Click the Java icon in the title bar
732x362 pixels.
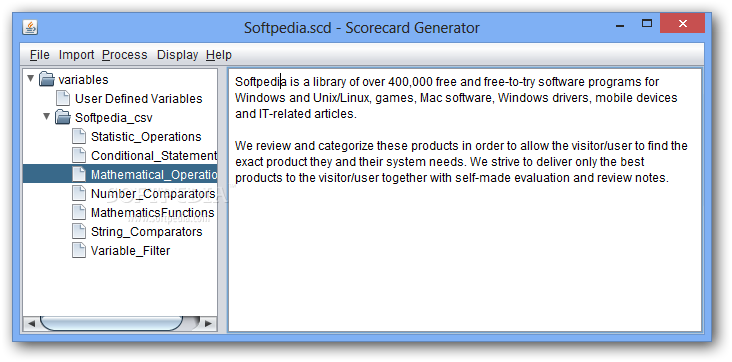tap(30, 28)
